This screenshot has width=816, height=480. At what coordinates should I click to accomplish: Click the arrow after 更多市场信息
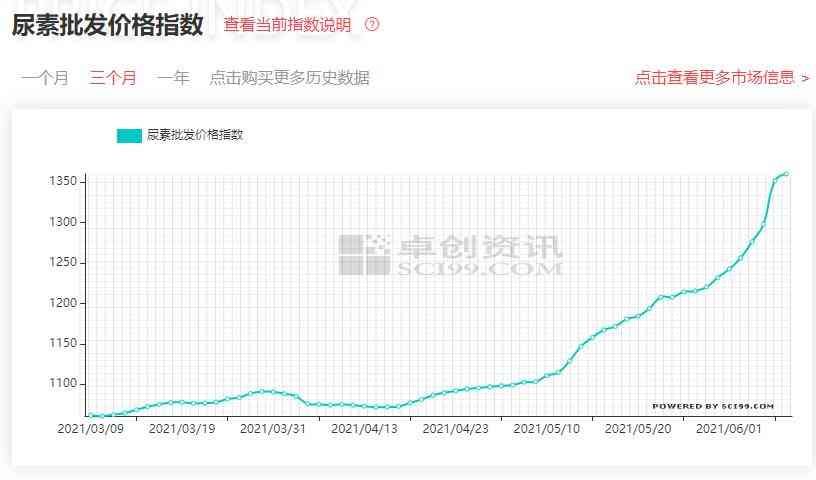click(x=805, y=78)
